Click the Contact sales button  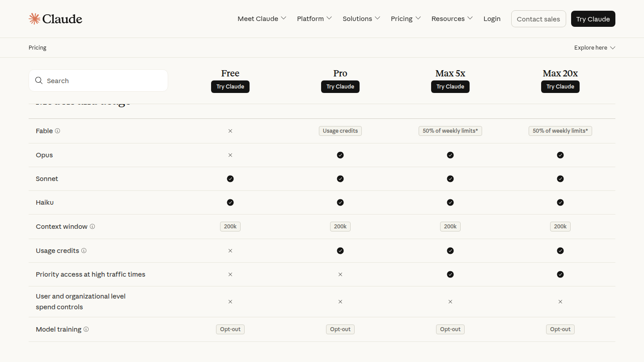538,19
